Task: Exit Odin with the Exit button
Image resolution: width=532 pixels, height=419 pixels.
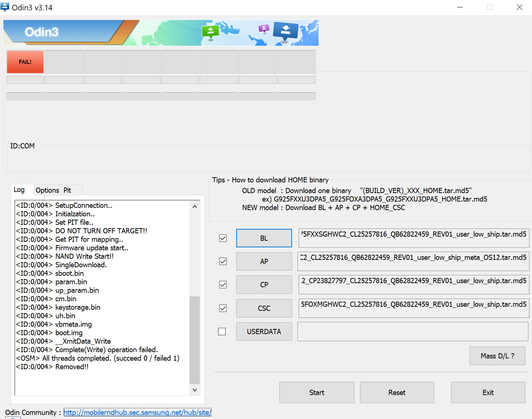Action: click(488, 392)
